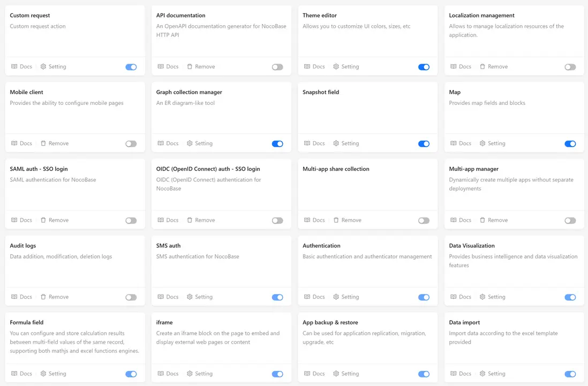This screenshot has width=588, height=386.
Task: Click the book icon on SMS auth card
Action: 161,297
